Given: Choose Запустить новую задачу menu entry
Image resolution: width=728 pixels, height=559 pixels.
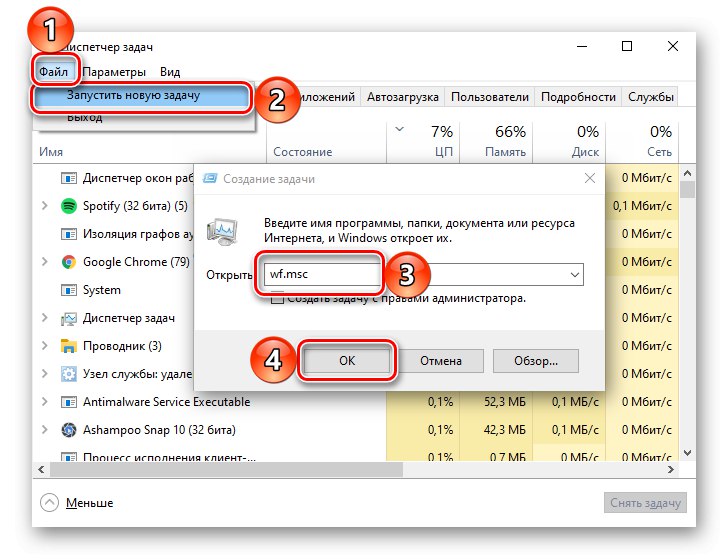Looking at the screenshot, I should click(142, 96).
